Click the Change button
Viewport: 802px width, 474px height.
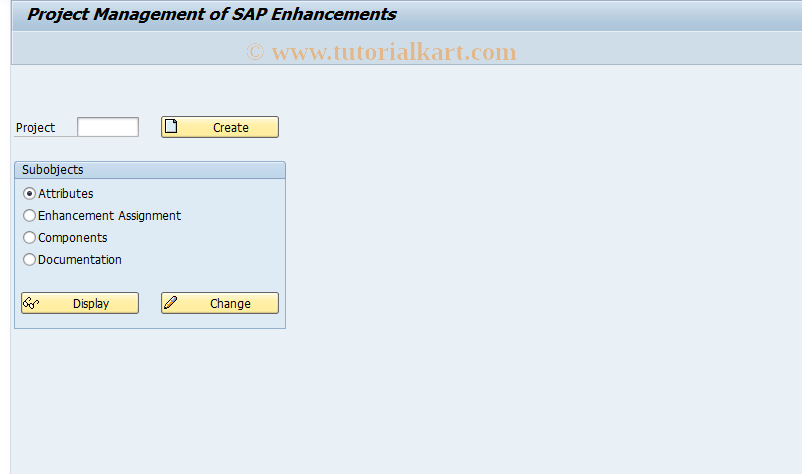(220, 303)
